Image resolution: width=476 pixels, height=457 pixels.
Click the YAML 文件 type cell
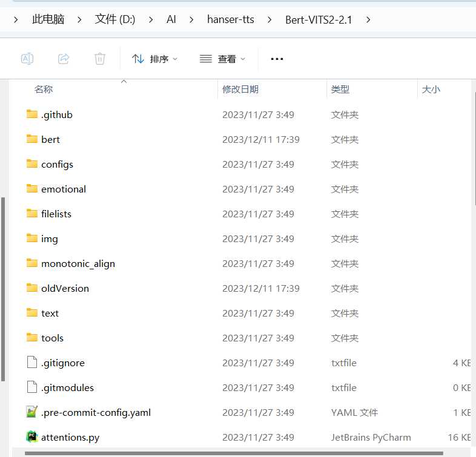coord(354,412)
